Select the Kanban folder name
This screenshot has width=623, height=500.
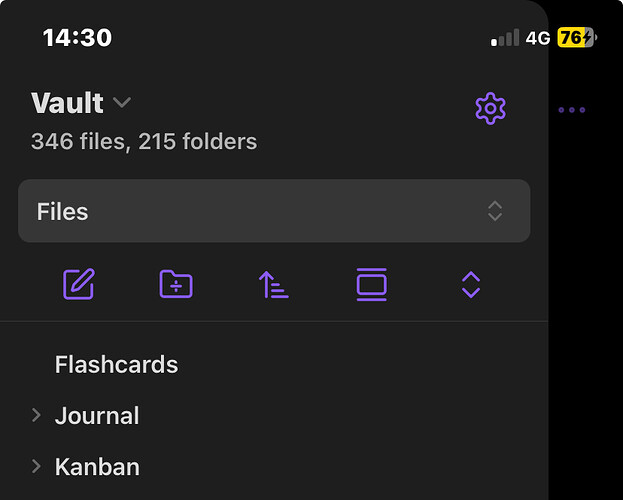tap(97, 467)
